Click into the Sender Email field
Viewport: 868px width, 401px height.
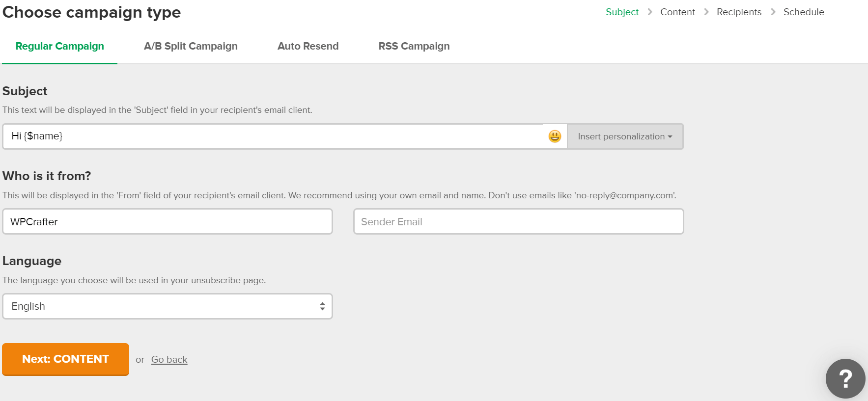point(518,221)
